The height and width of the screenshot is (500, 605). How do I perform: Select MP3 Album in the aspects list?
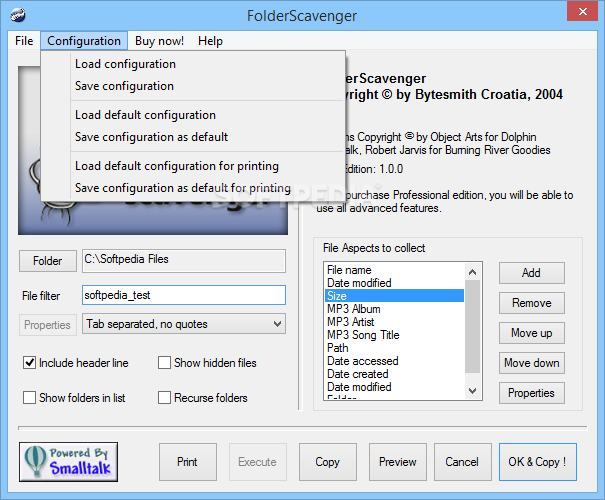point(394,309)
